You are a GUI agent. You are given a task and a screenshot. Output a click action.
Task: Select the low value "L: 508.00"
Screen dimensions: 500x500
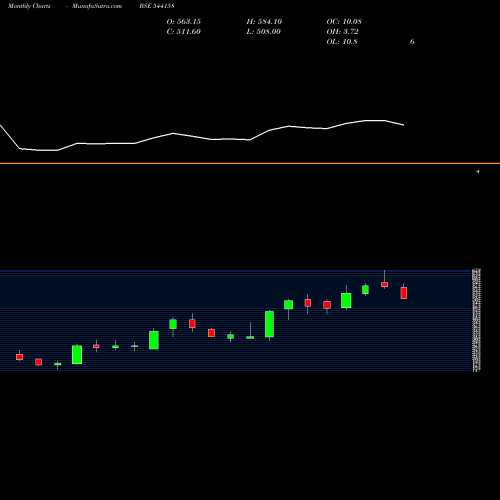pyautogui.click(x=264, y=32)
